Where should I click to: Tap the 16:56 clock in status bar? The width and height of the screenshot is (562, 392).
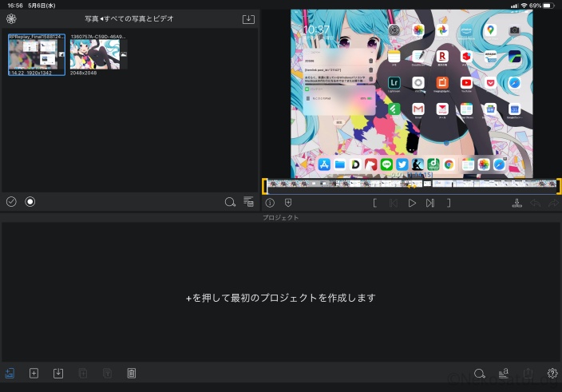point(15,6)
